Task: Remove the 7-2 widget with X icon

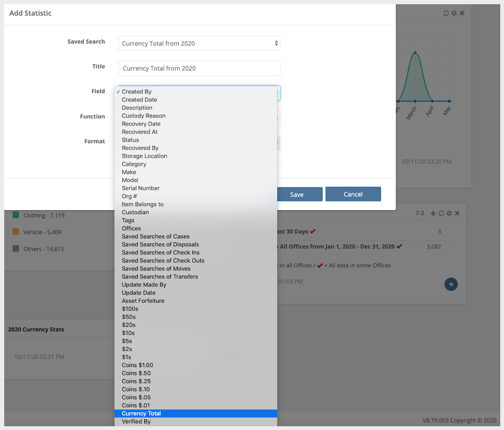Action: [x=457, y=213]
